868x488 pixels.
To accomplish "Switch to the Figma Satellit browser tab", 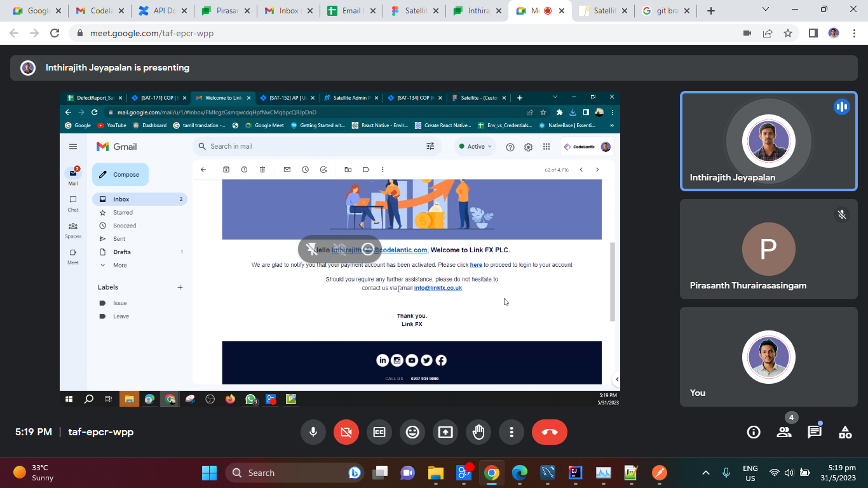I will coord(412,11).
